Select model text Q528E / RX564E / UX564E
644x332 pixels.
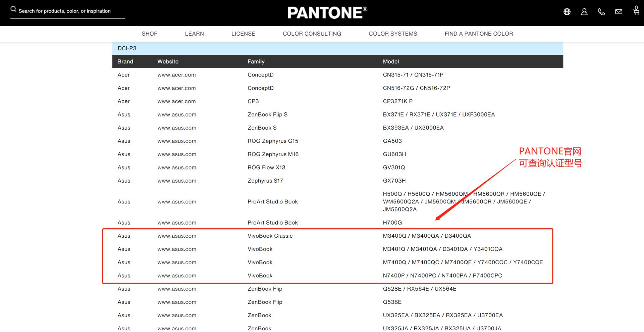coord(420,289)
